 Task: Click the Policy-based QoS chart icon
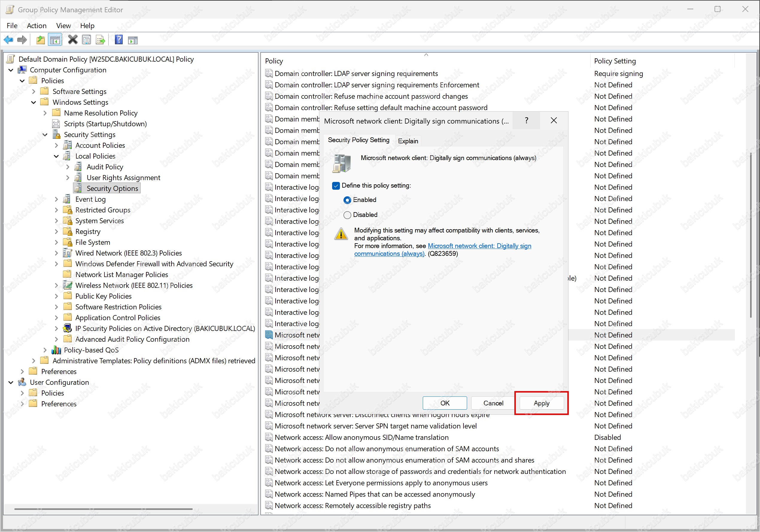click(56, 350)
